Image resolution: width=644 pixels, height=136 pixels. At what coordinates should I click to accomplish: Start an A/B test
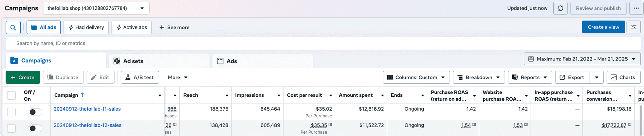click(140, 77)
